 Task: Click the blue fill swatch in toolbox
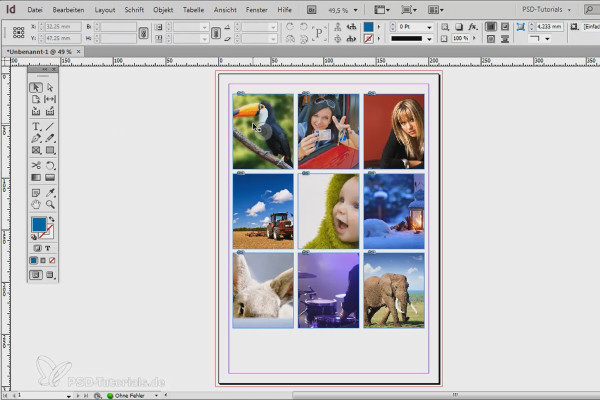[39, 224]
